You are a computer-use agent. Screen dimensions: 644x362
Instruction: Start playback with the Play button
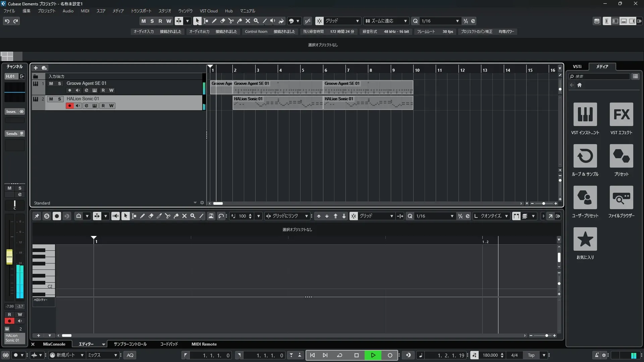coord(373,355)
